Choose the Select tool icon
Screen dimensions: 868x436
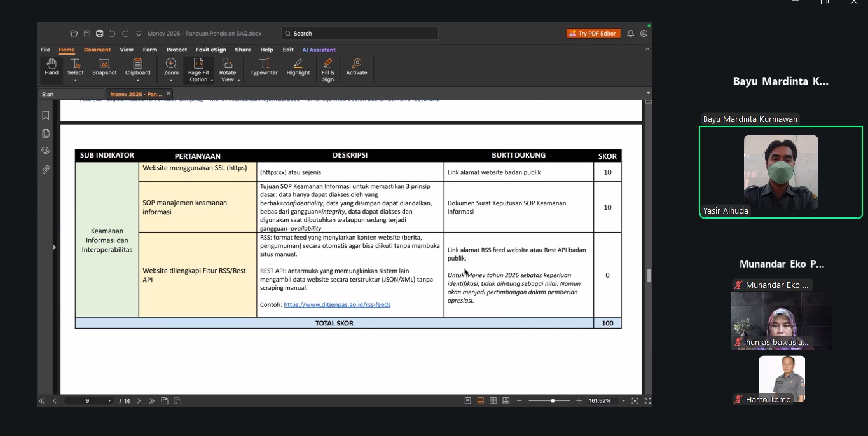point(76,64)
